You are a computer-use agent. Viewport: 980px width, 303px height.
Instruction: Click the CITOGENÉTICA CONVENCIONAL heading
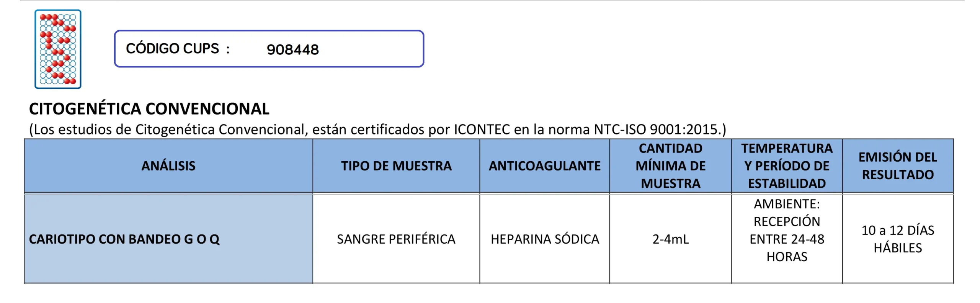click(x=149, y=109)
